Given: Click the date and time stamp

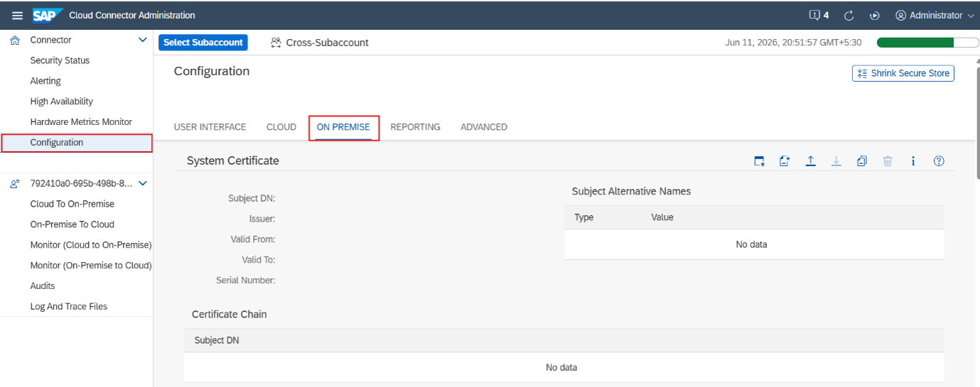Looking at the screenshot, I should coord(793,43).
